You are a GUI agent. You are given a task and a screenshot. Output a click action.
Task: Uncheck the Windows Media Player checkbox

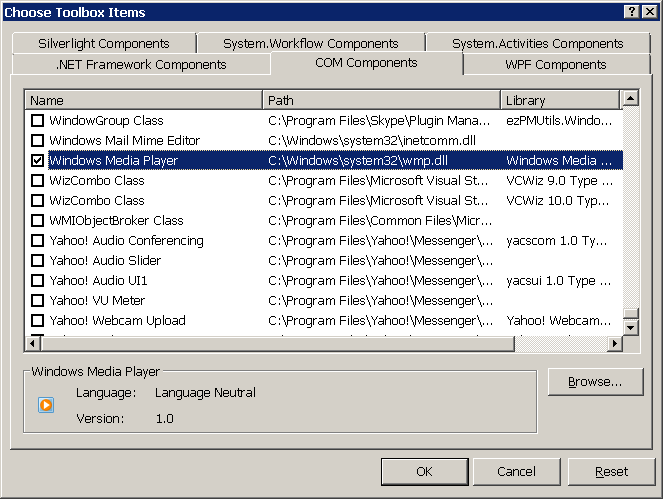[37, 161]
